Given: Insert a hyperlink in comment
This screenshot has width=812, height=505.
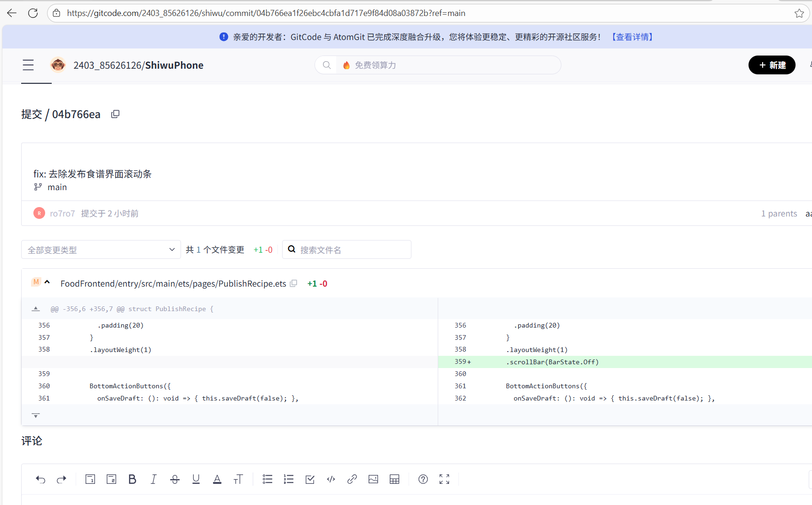Looking at the screenshot, I should (352, 479).
